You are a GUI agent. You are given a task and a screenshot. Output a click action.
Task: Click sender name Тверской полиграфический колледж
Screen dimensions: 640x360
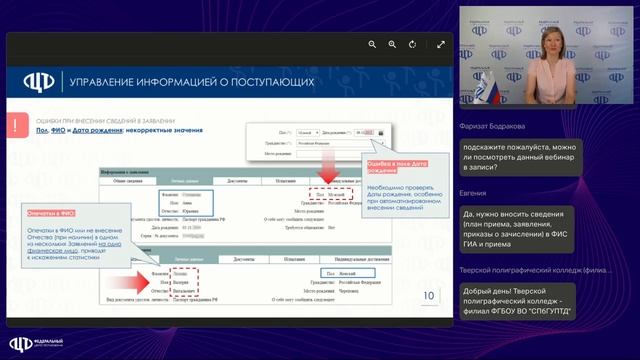click(x=536, y=270)
